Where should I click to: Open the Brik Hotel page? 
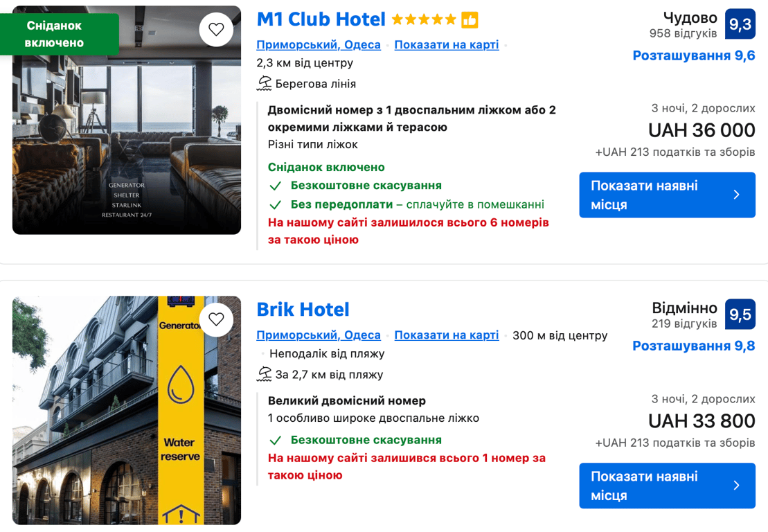click(303, 309)
